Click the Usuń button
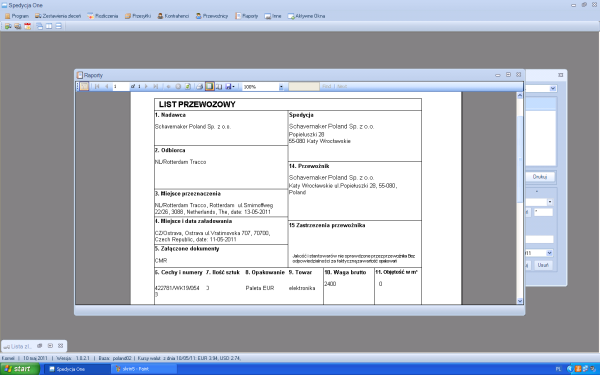The image size is (600, 375). (543, 265)
